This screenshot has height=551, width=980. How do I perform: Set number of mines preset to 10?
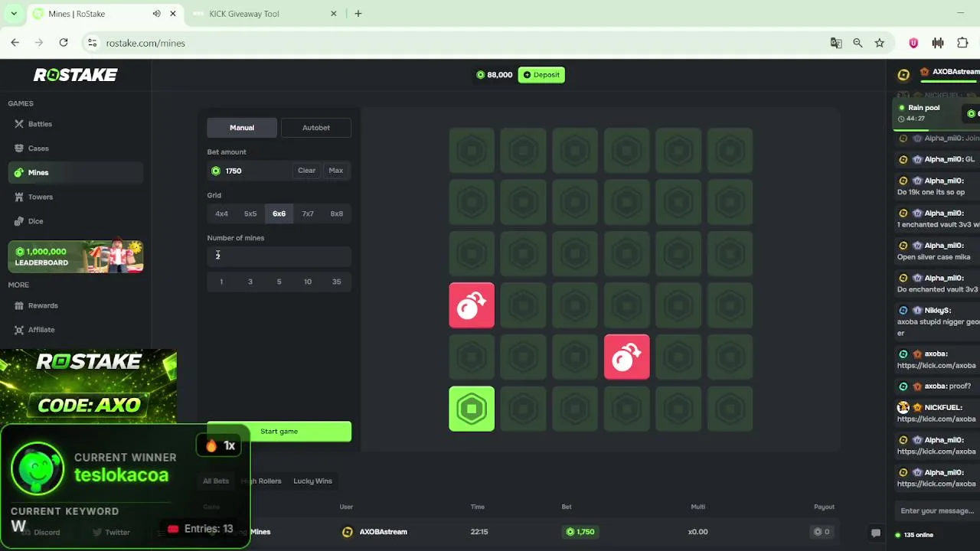(x=308, y=282)
